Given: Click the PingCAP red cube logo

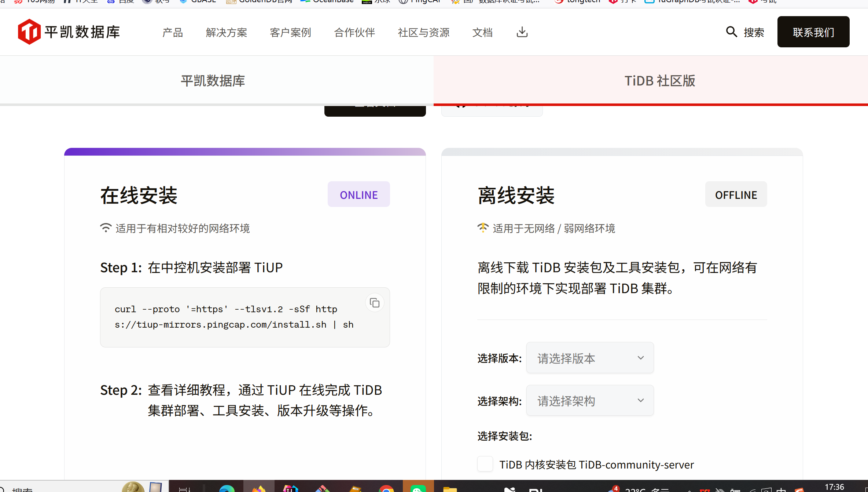Looking at the screenshot, I should [x=29, y=32].
